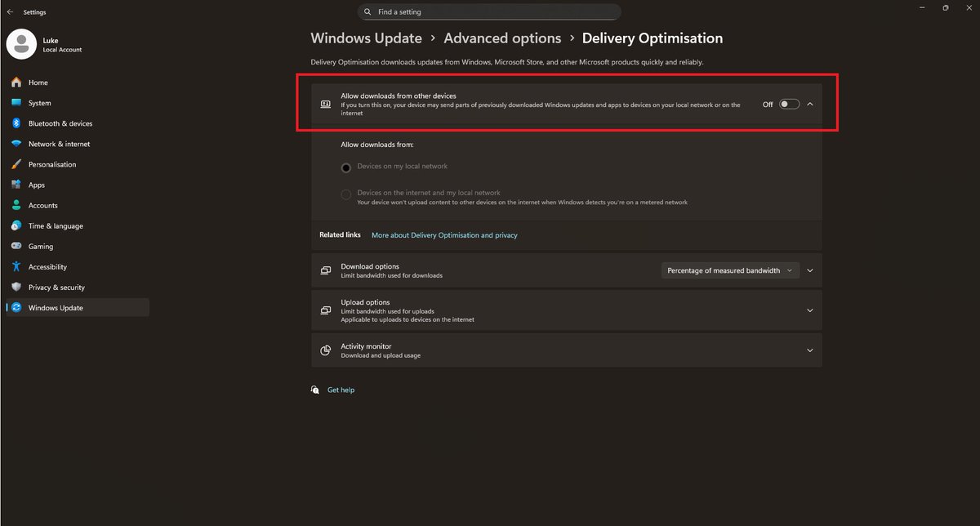Click Download and upload usage text

click(x=381, y=356)
